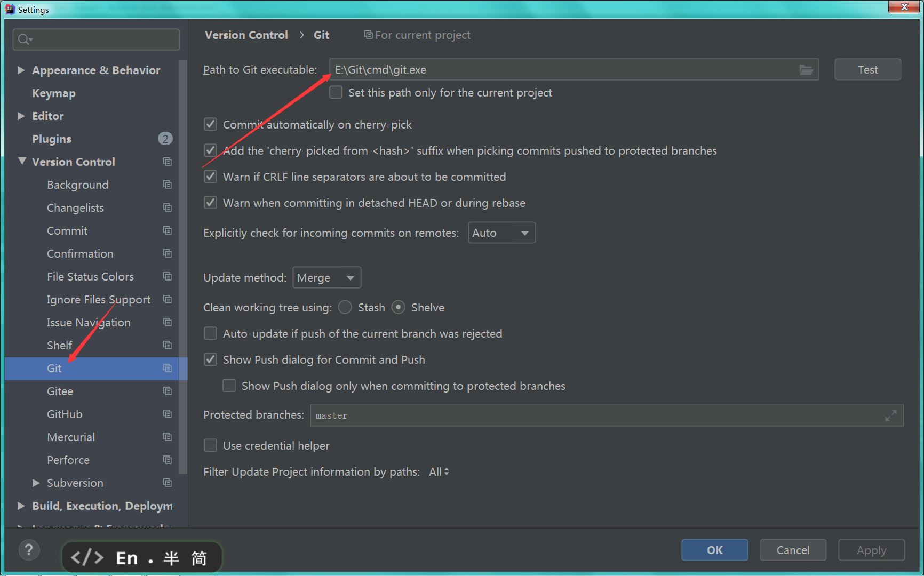Open the Changelists settings page

pyautogui.click(x=75, y=208)
